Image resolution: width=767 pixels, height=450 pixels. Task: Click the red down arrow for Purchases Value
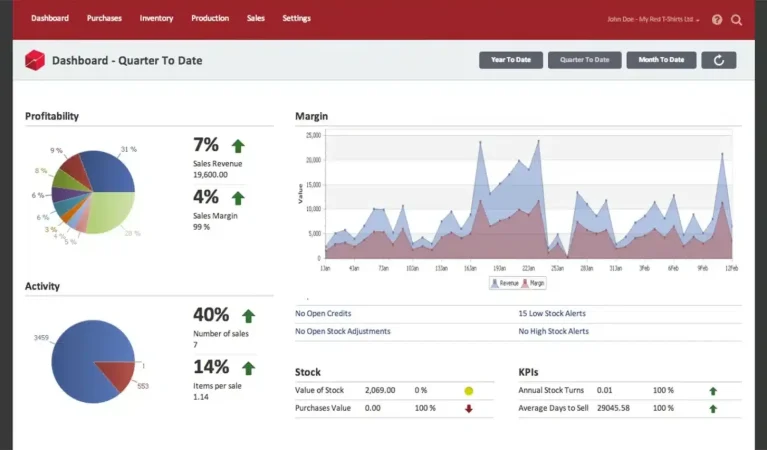469,408
